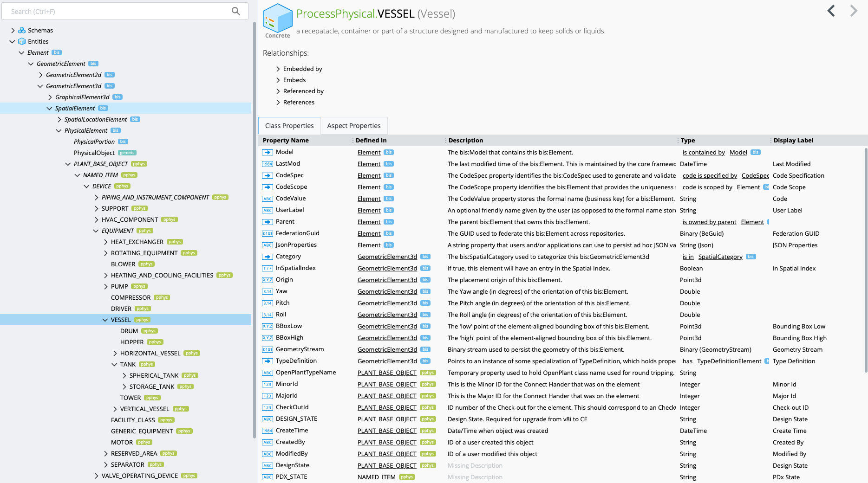The width and height of the screenshot is (868, 483).
Task: Click the point3d icon beside BBoxHigh
Action: (268, 338)
